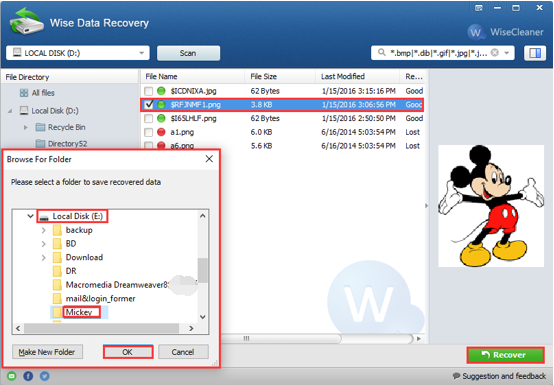The height and width of the screenshot is (385, 554).
Task: Open the search filter dropdown arrow
Action: (507, 53)
